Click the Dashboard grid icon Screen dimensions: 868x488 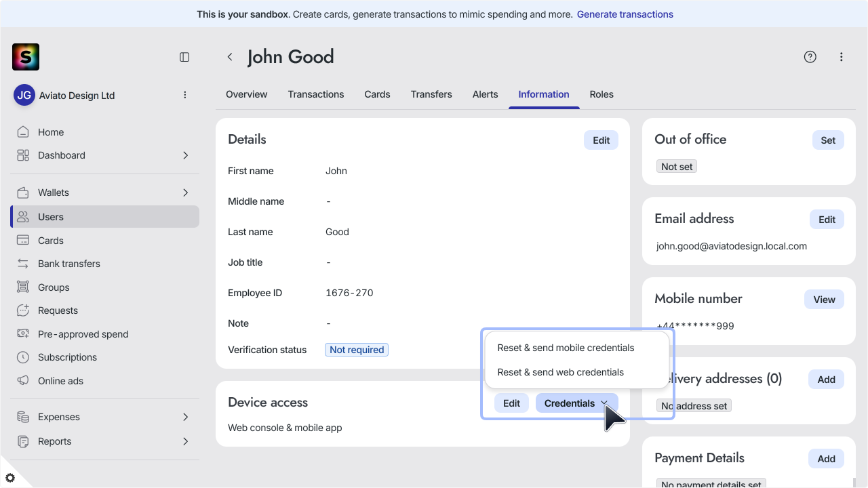click(x=23, y=155)
